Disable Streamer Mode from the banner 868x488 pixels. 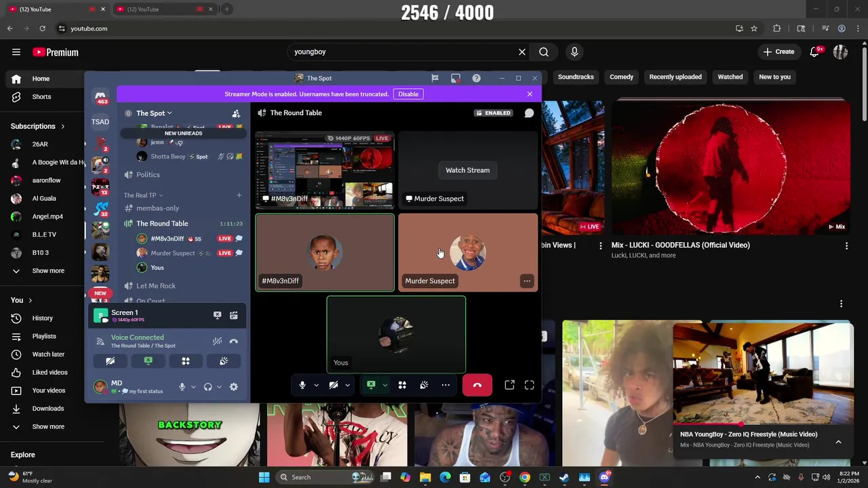408,94
